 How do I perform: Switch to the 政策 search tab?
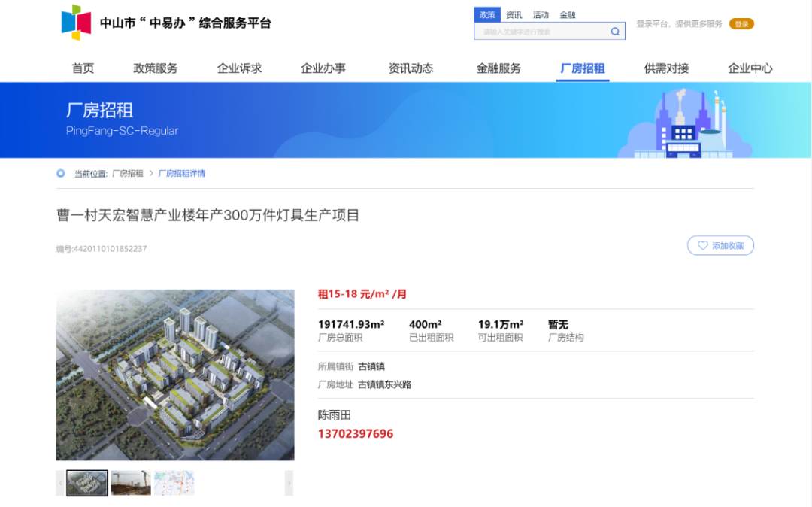pyautogui.click(x=486, y=14)
